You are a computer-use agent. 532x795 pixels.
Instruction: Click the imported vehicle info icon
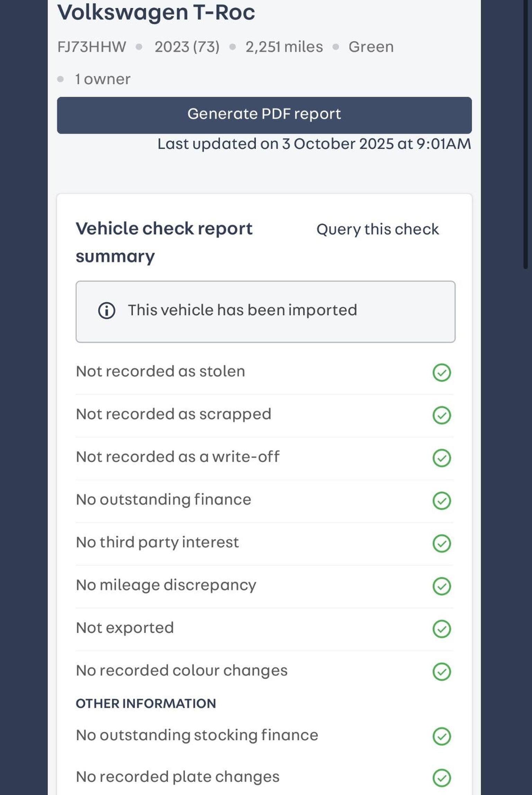[x=107, y=310]
